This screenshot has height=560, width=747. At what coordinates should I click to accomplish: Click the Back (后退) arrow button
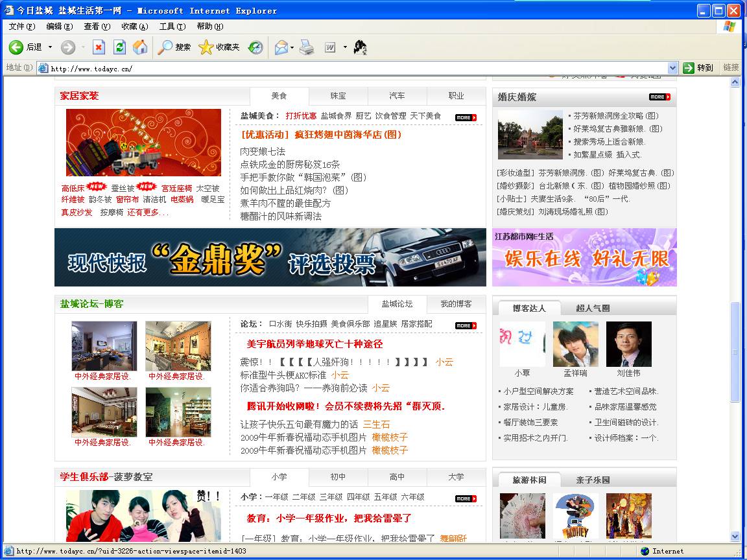point(25,47)
